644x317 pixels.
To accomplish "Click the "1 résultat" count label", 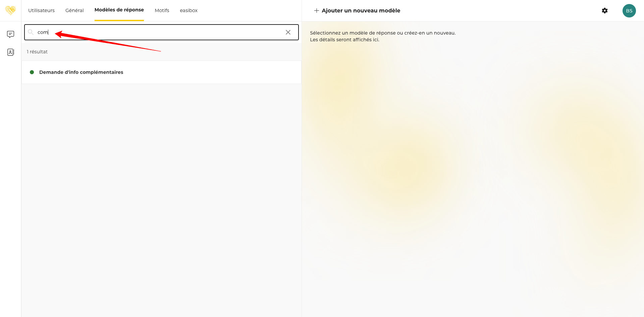I will [37, 52].
